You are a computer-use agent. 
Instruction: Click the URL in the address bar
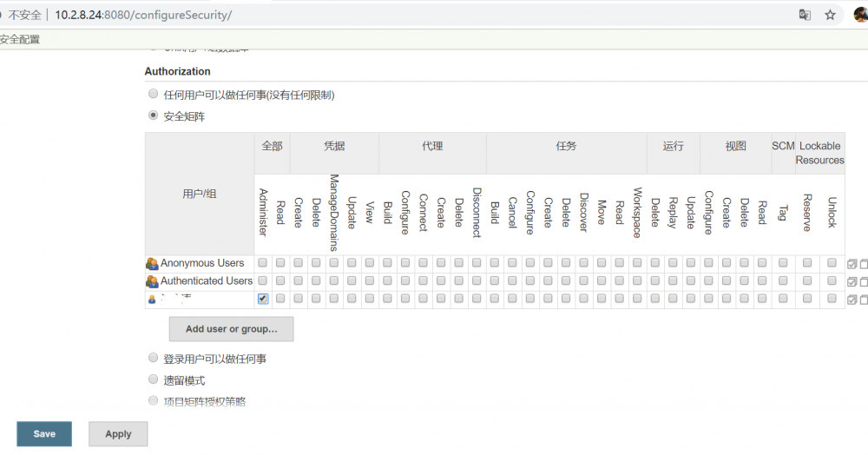(x=143, y=15)
